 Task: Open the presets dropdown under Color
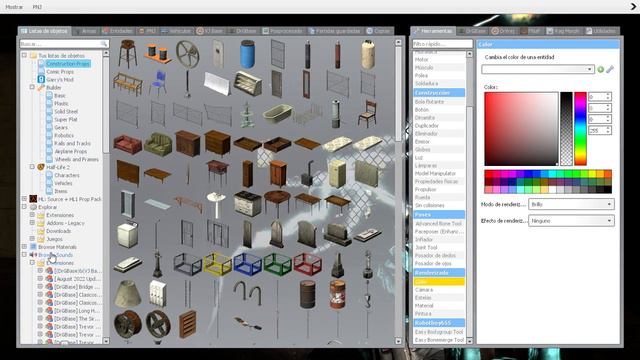537,69
